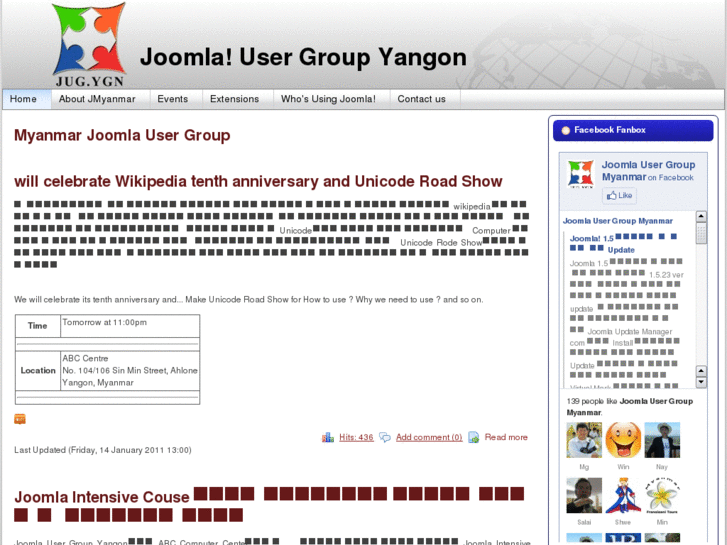The height and width of the screenshot is (545, 727).
Task: Open the Joomla Intensive Couse article title
Action: (269, 506)
